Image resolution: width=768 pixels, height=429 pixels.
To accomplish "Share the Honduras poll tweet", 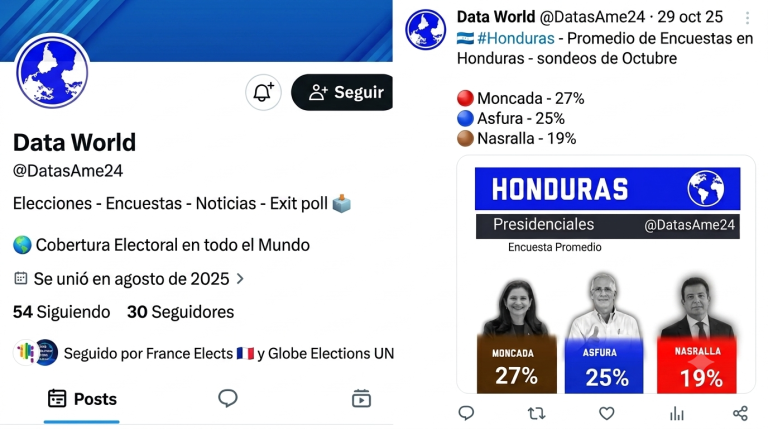I will point(740,413).
